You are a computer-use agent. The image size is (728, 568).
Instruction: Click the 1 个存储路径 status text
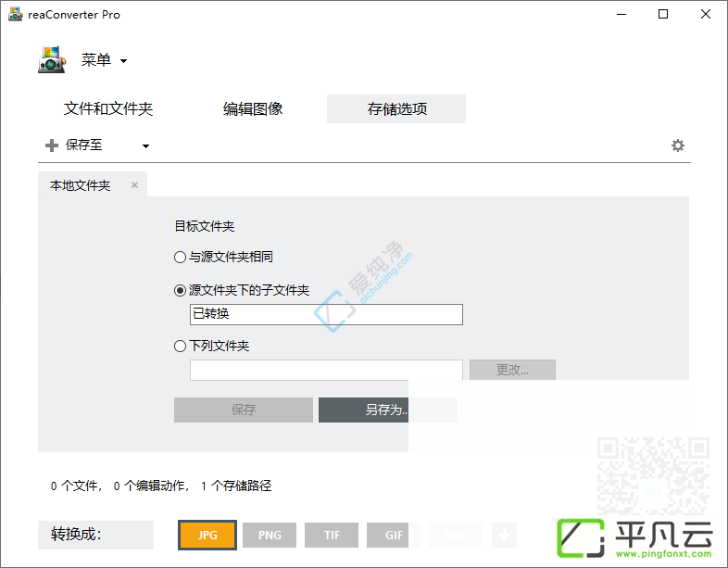[236, 486]
